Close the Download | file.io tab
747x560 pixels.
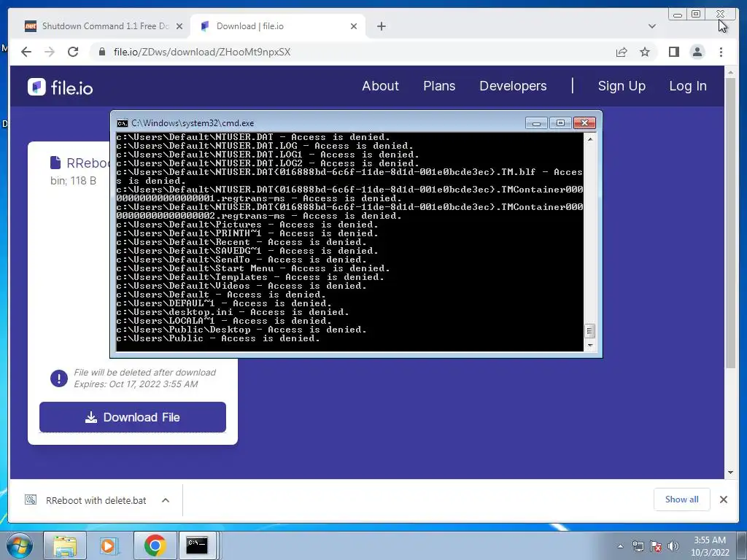click(354, 26)
